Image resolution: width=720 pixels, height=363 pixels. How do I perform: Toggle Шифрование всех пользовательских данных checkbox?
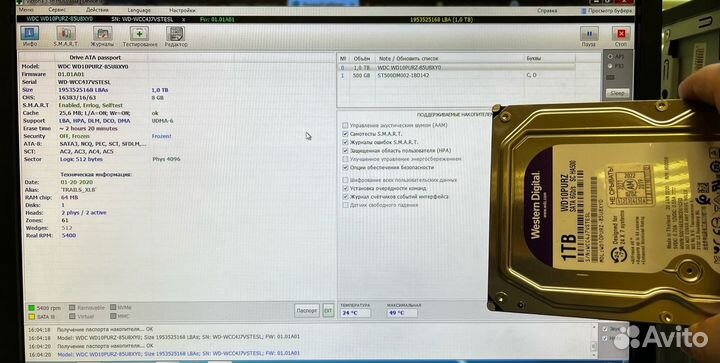[x=345, y=180]
